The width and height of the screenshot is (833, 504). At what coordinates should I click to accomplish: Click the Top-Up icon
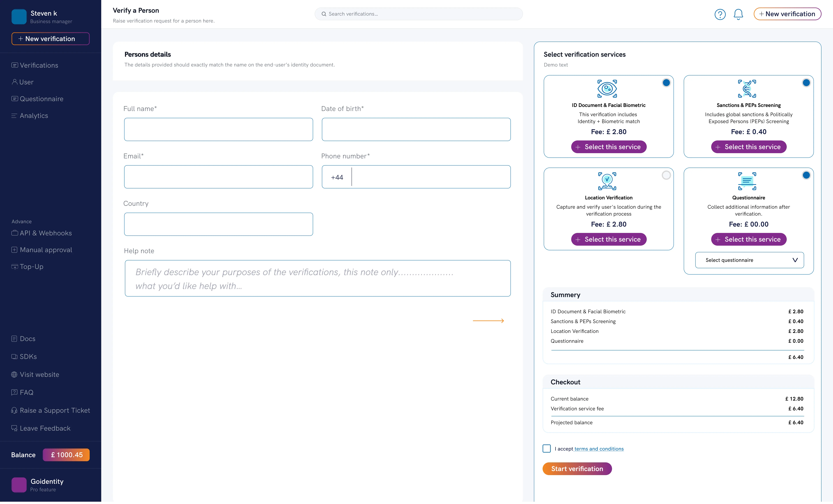click(15, 267)
